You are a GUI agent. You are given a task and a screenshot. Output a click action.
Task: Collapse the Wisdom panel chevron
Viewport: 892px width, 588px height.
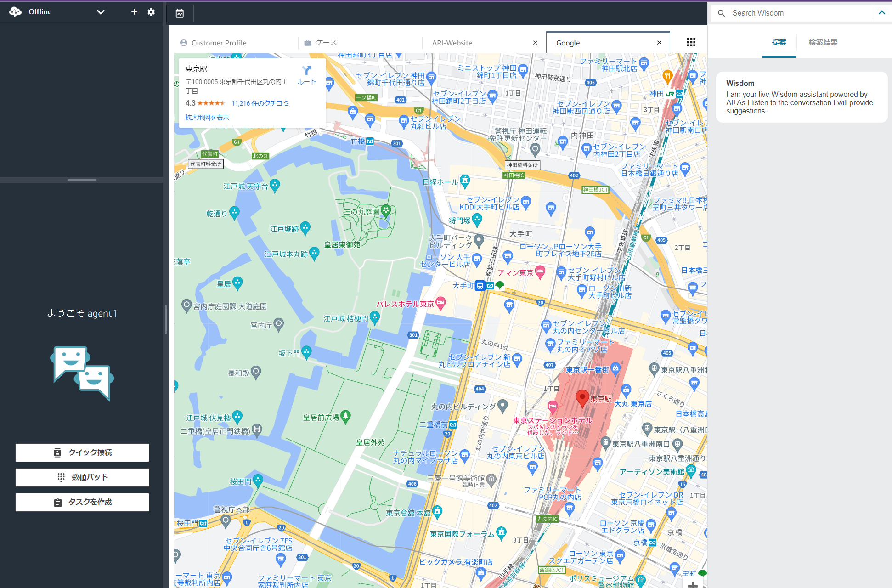pyautogui.click(x=881, y=13)
